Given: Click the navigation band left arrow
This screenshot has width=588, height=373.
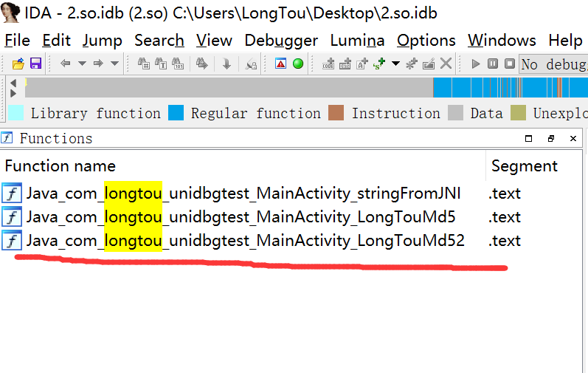Looking at the screenshot, I should [x=13, y=83].
